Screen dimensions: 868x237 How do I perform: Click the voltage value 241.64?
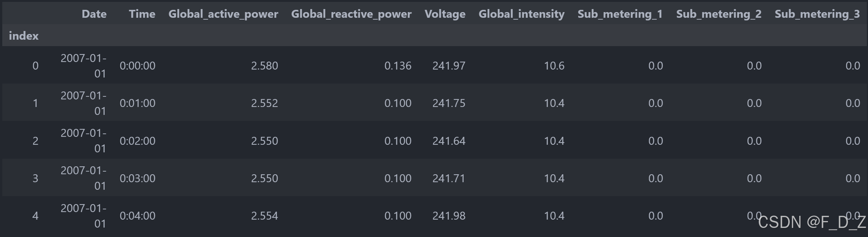point(449,141)
